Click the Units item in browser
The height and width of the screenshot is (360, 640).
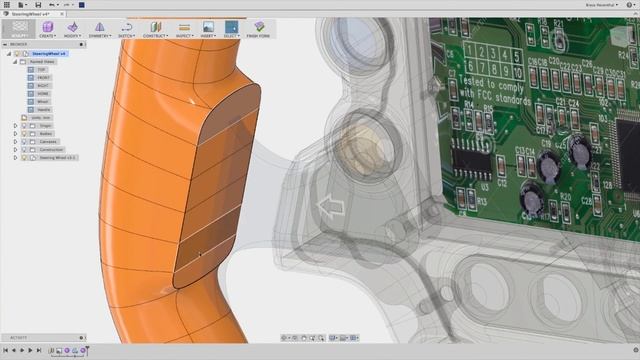tap(40, 118)
